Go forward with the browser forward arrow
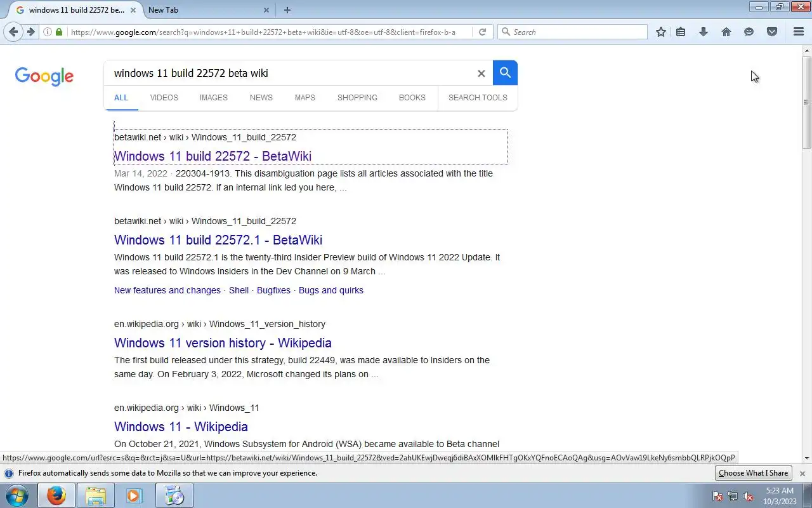Screen dimensions: 812x508 point(30,32)
